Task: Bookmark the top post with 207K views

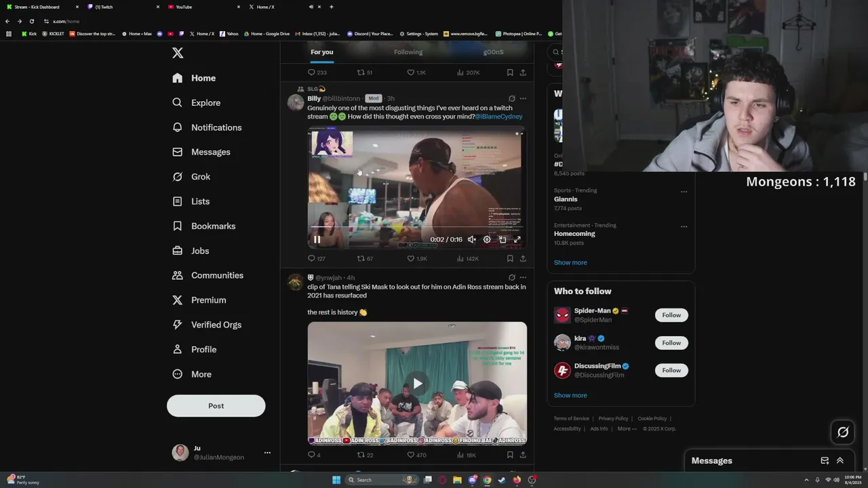Action: [510, 73]
